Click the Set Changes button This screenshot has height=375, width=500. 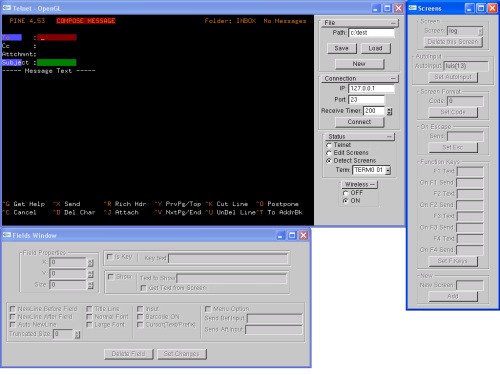click(182, 354)
